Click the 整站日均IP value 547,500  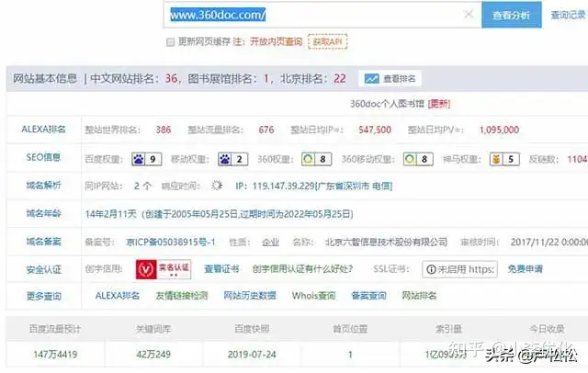(375, 130)
